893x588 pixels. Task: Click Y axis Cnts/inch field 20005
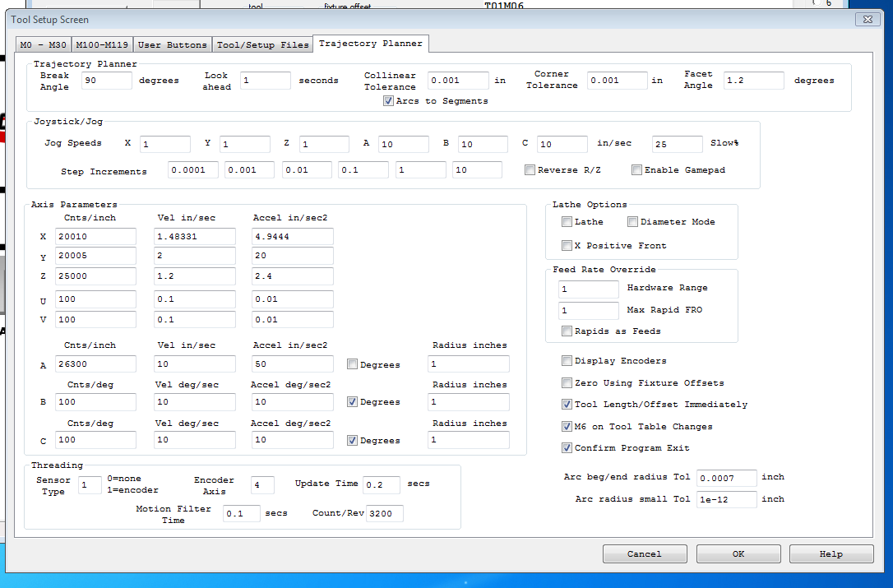pyautogui.click(x=95, y=255)
